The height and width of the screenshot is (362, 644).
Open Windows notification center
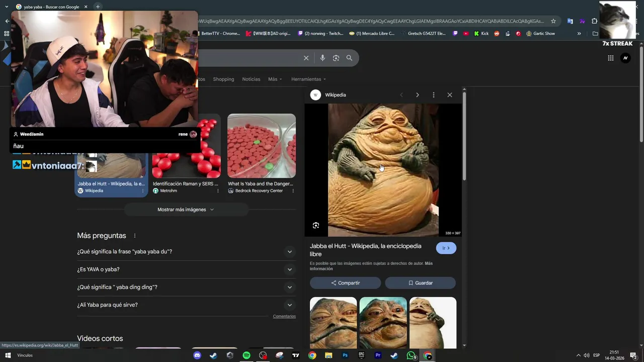[633, 355]
